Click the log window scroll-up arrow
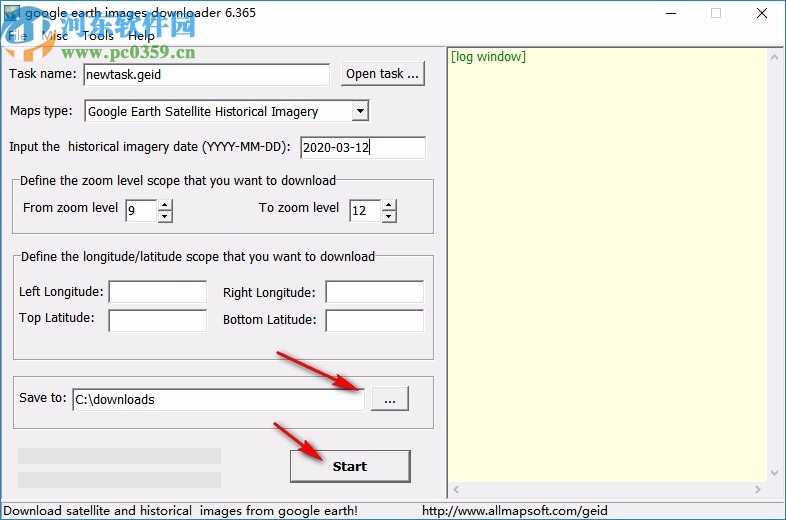Image resolution: width=786 pixels, height=520 pixels. tap(774, 58)
